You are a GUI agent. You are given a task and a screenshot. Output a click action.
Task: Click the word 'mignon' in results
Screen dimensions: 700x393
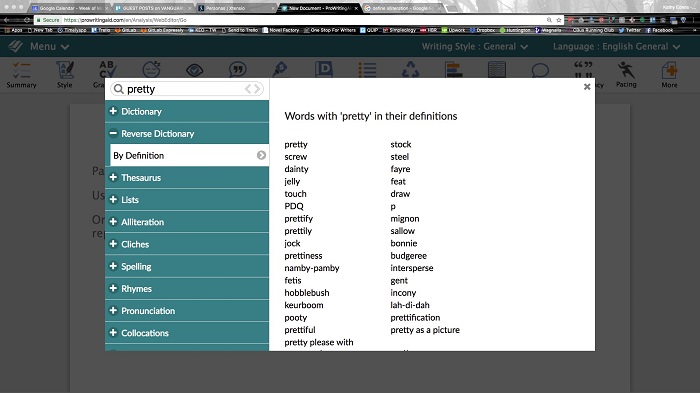pyautogui.click(x=404, y=218)
